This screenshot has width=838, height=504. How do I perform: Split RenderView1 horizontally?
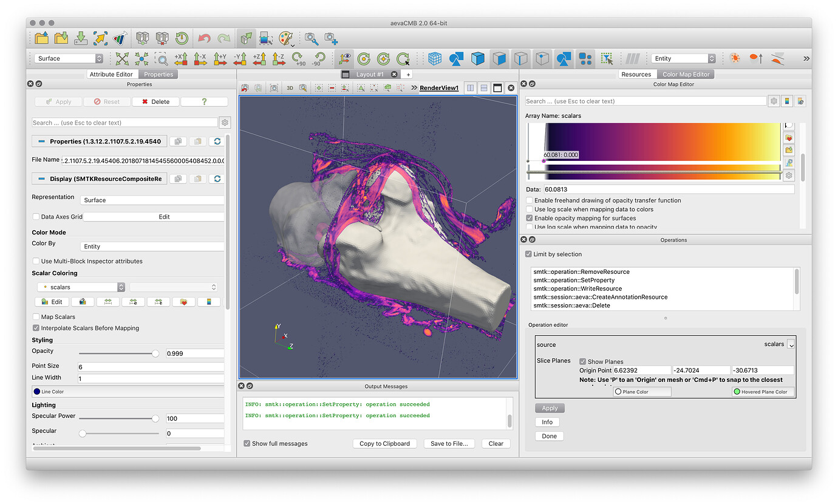(x=471, y=88)
